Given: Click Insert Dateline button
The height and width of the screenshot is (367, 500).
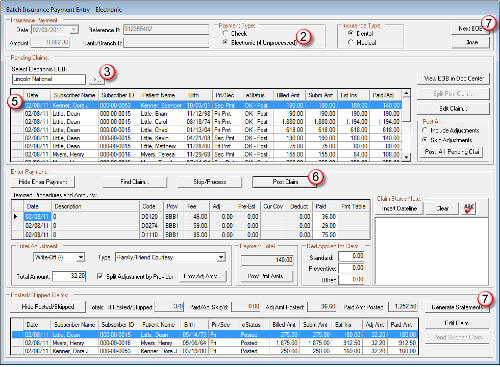Looking at the screenshot, I should [x=399, y=209].
